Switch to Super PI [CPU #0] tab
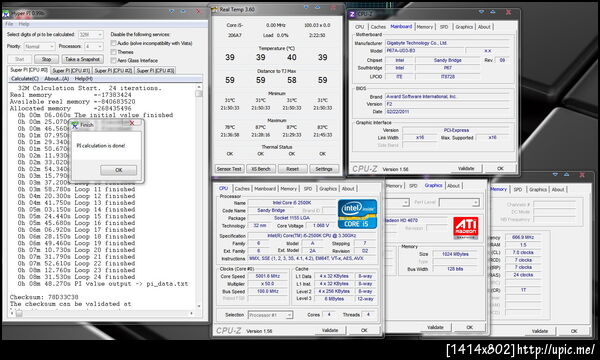Screen dimensions: 600x360 tap(29, 70)
